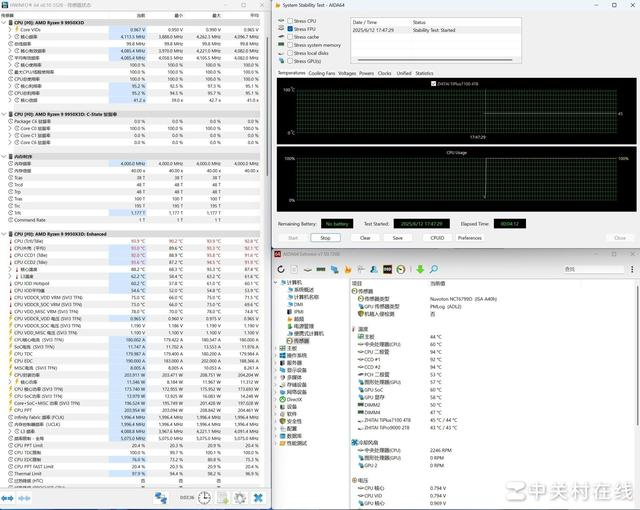Uncheck the Stress FPU checkbox
Viewport: 640px width, 510px height.
point(290,29)
